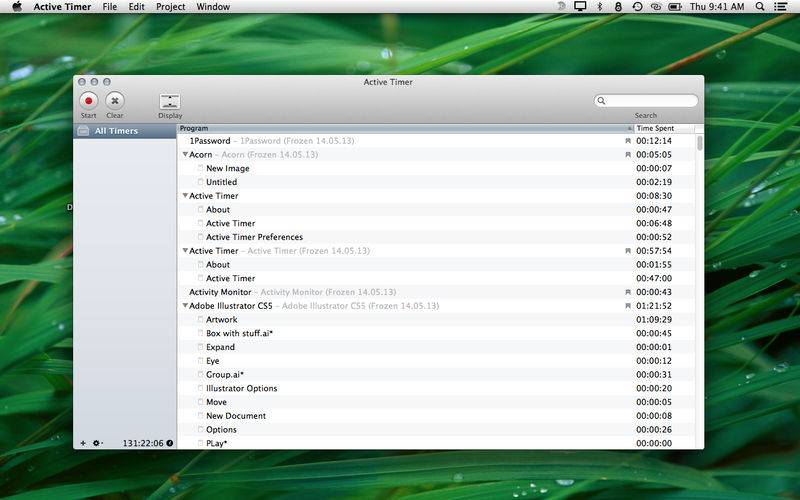Add a new timer with the plus icon
Screen dimensions: 800x500
click(x=83, y=443)
